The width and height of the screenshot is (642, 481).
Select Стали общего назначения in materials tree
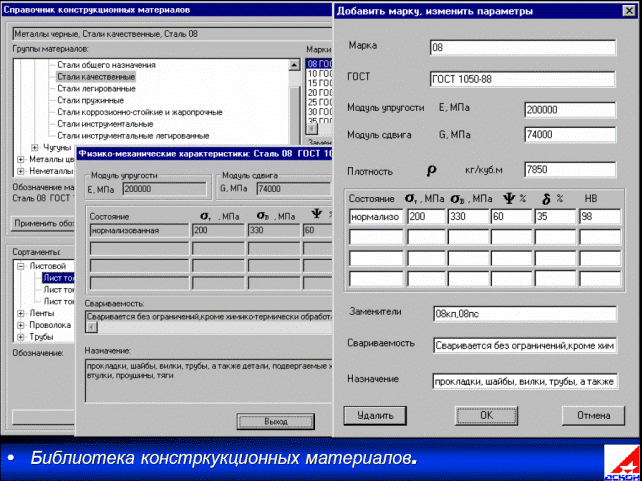[x=106, y=65]
